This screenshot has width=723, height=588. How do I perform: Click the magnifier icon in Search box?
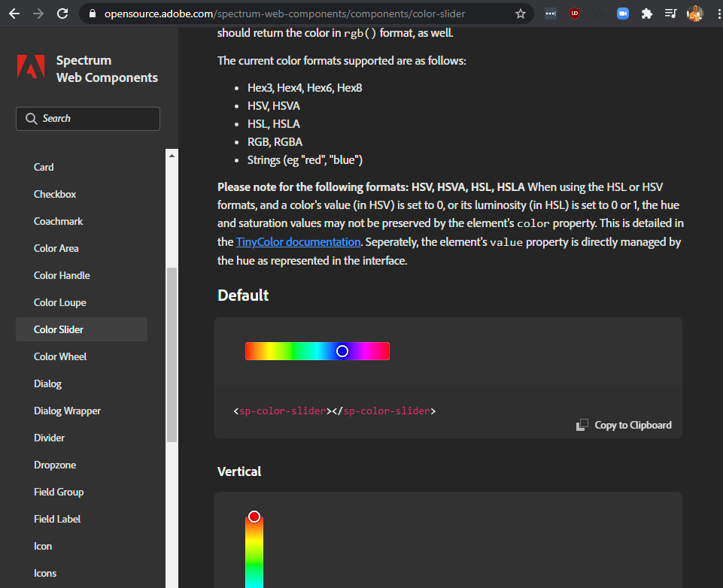[x=32, y=119]
